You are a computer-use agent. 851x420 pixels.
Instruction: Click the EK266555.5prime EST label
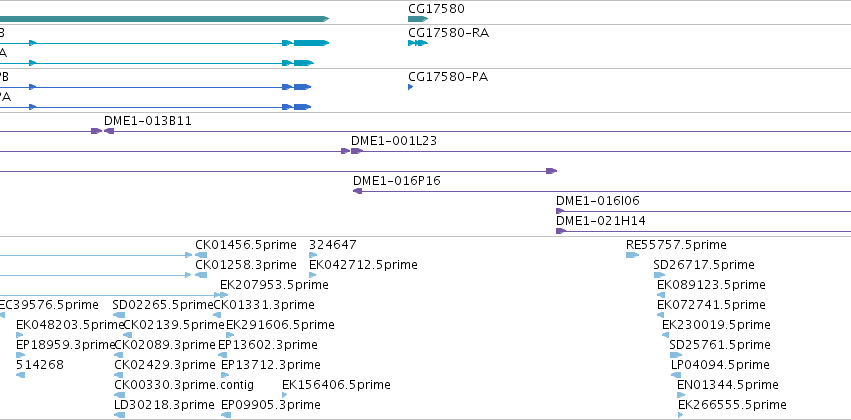732,405
